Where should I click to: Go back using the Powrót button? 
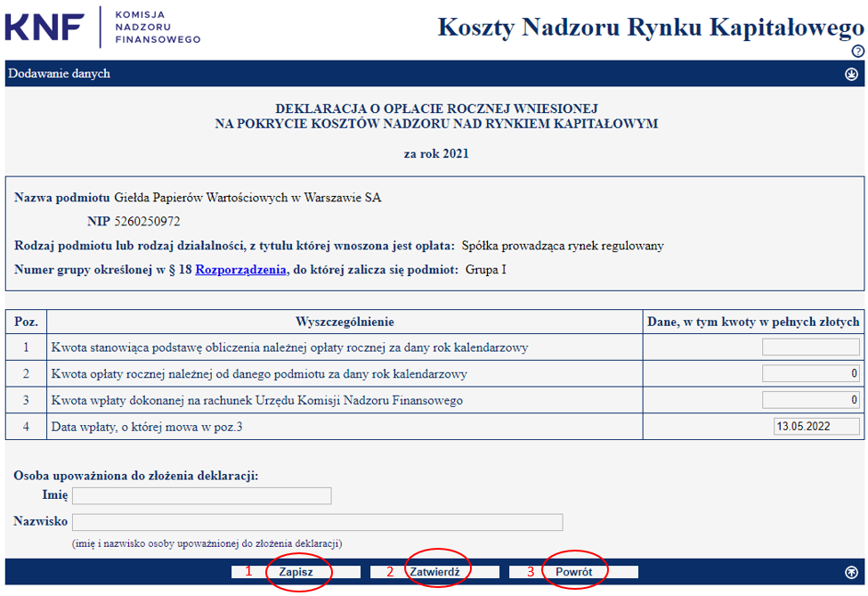[x=573, y=572]
